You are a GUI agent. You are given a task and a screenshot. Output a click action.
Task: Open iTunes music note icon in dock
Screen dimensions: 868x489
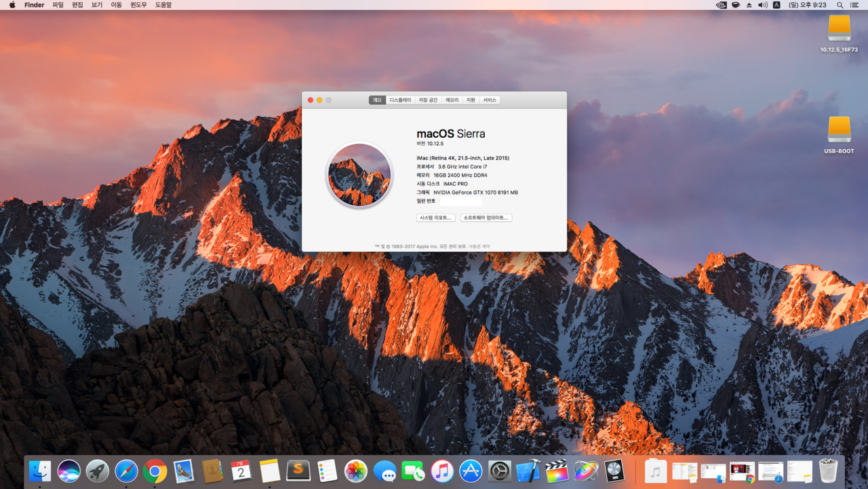pyautogui.click(x=442, y=471)
